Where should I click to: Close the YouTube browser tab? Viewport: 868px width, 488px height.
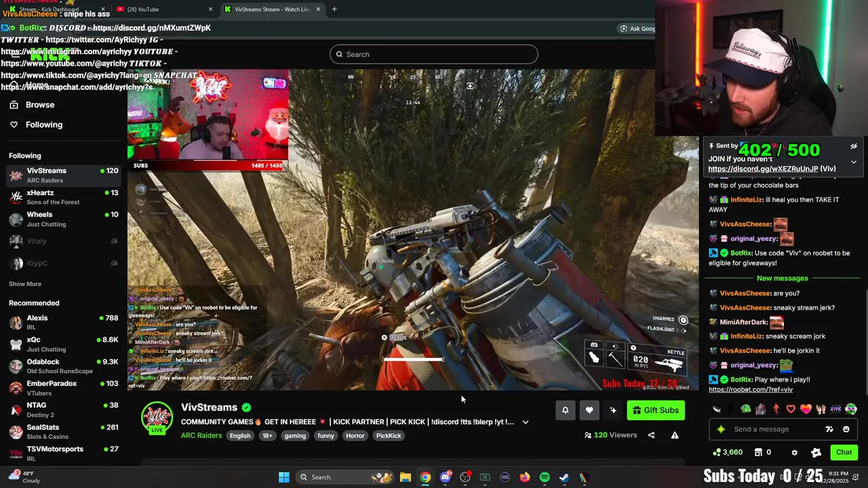[x=210, y=9]
